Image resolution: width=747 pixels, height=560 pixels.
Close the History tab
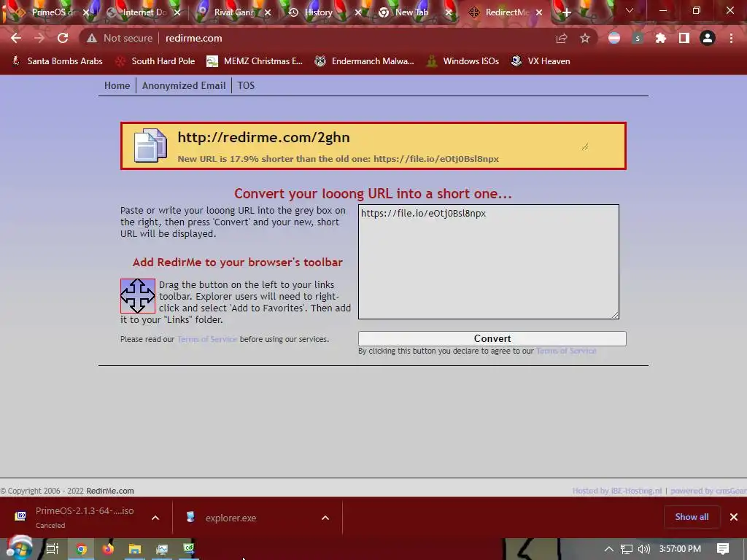[358, 12]
